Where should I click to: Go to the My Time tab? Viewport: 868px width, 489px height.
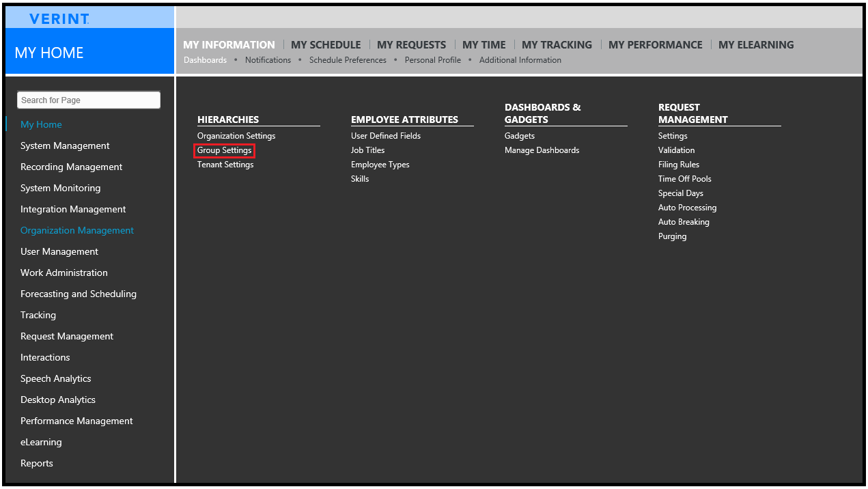coord(484,45)
